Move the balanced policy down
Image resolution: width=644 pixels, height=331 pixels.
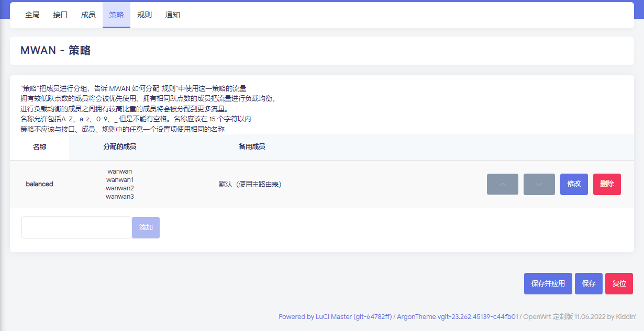pyautogui.click(x=539, y=184)
